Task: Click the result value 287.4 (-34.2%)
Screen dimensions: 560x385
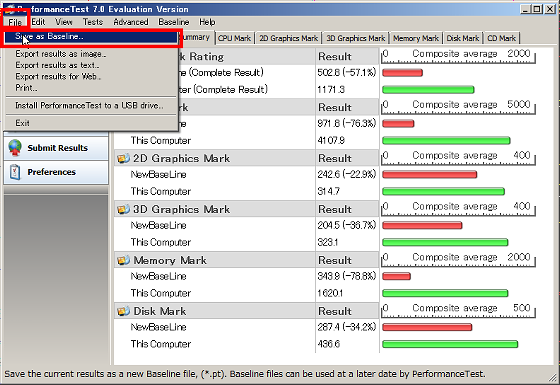Action: click(x=346, y=327)
